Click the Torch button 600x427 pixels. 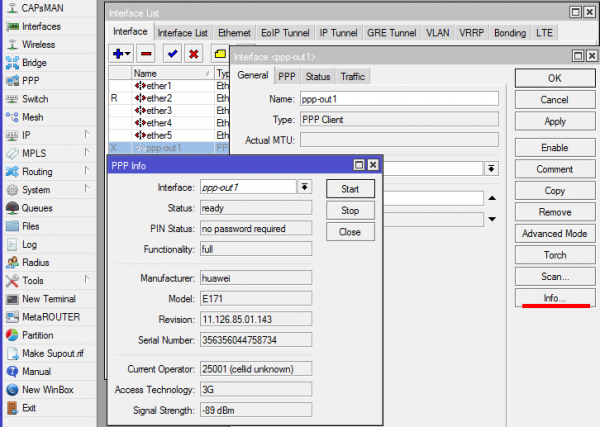click(554, 254)
